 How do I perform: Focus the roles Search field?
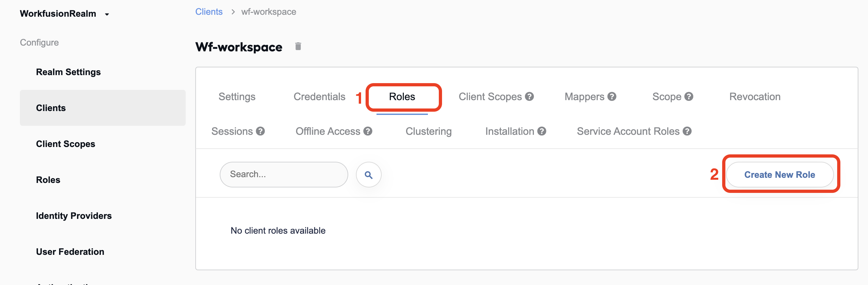284,175
